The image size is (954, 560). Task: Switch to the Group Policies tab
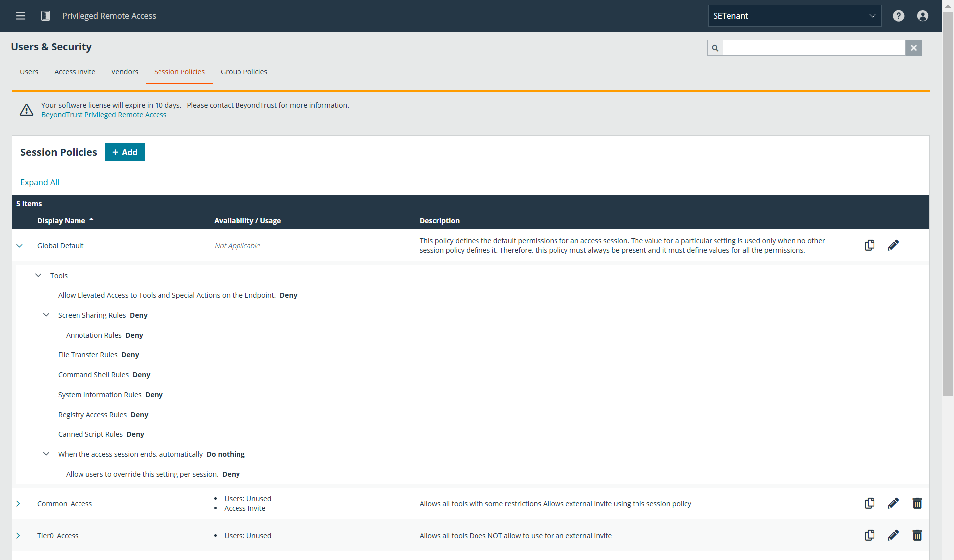243,71
